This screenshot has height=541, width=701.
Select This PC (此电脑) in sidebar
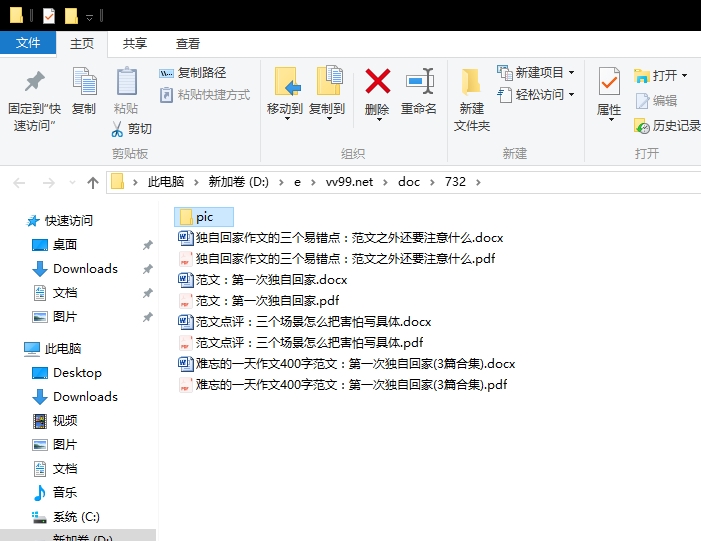click(53, 348)
